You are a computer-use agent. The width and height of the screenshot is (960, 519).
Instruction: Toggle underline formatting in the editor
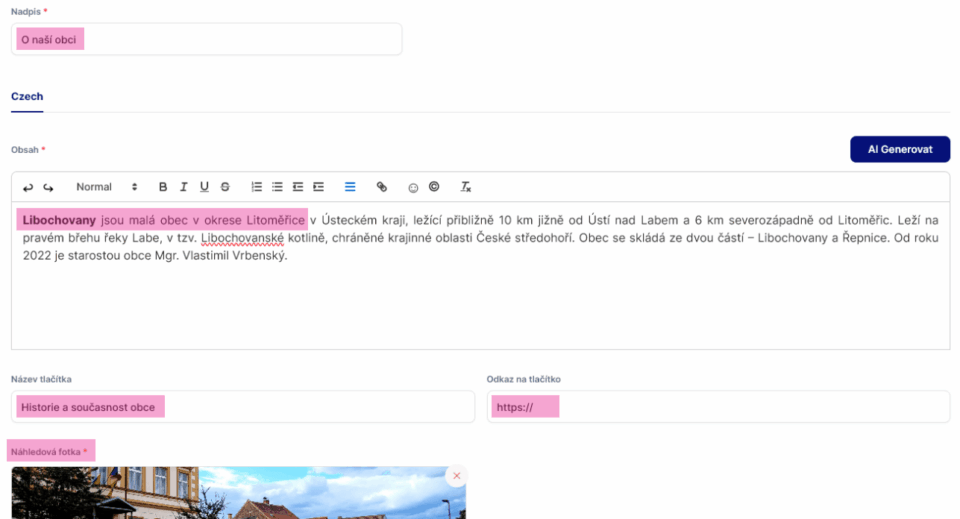(x=204, y=187)
